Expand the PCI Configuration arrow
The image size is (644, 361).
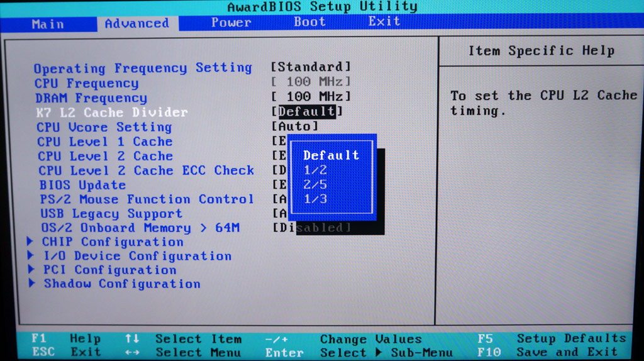point(31,269)
